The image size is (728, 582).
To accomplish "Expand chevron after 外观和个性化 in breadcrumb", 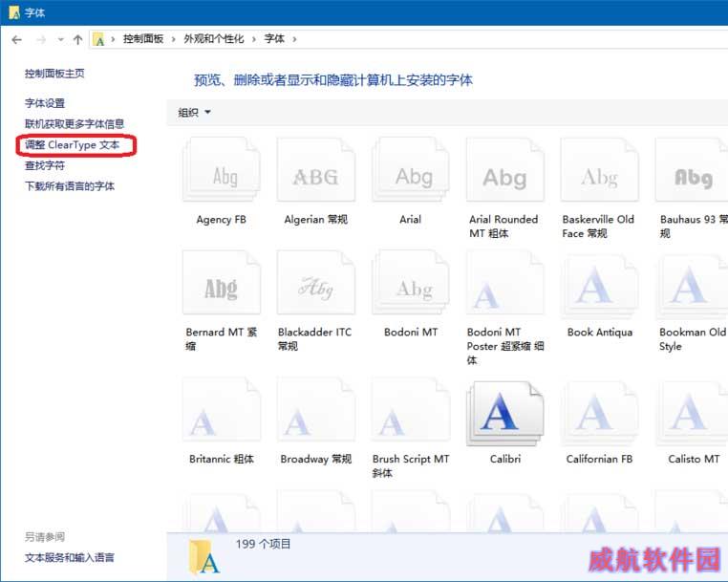I will pyautogui.click(x=253, y=39).
